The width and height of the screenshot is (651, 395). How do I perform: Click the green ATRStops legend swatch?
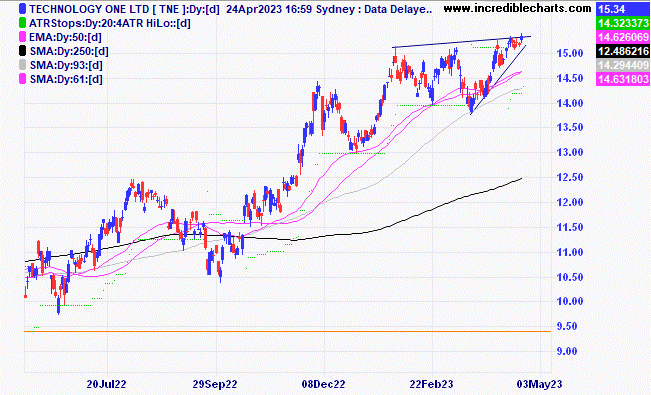pos(23,23)
